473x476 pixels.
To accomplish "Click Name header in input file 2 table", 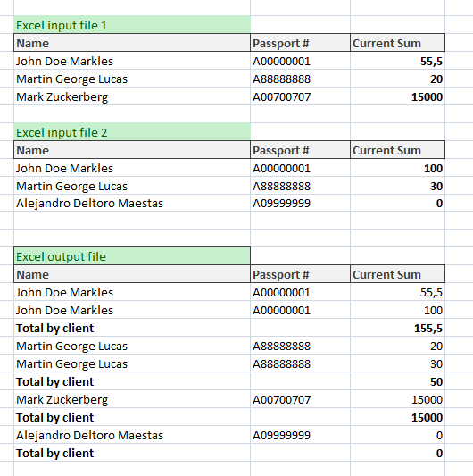I will pos(132,150).
